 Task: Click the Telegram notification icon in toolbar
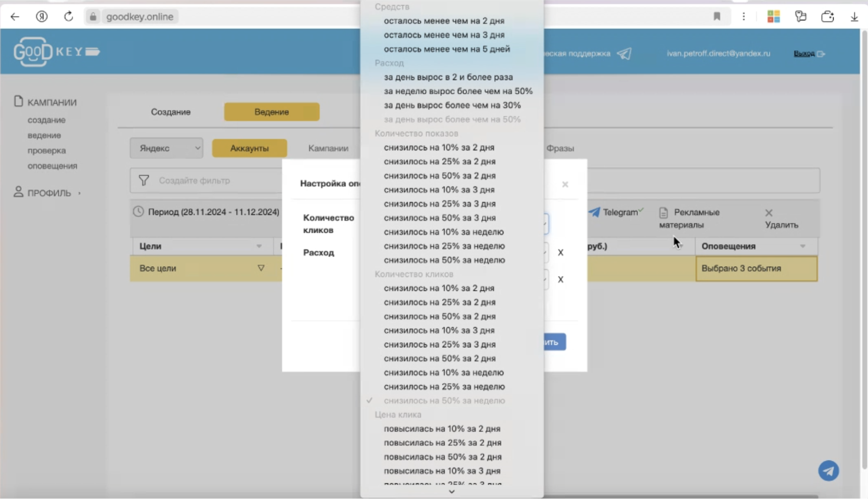(x=594, y=212)
